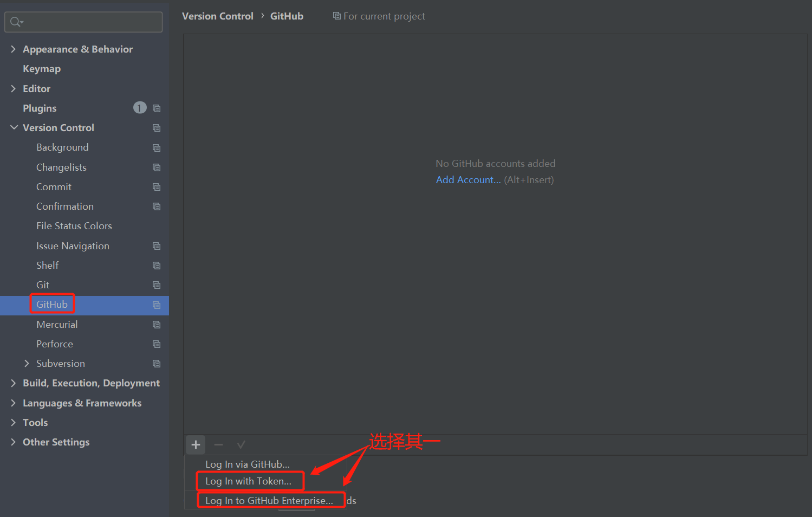Click the Plugins update count badge
Viewport: 812px width, 517px height.
[x=140, y=108]
